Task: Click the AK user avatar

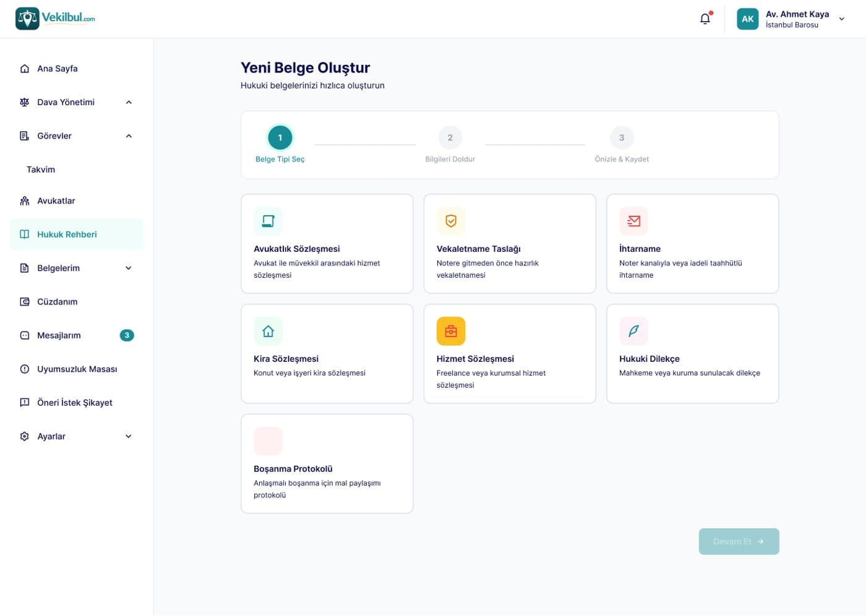Action: [x=747, y=19]
